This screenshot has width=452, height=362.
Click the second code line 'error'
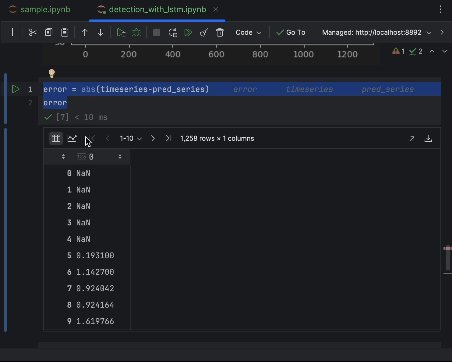(55, 103)
